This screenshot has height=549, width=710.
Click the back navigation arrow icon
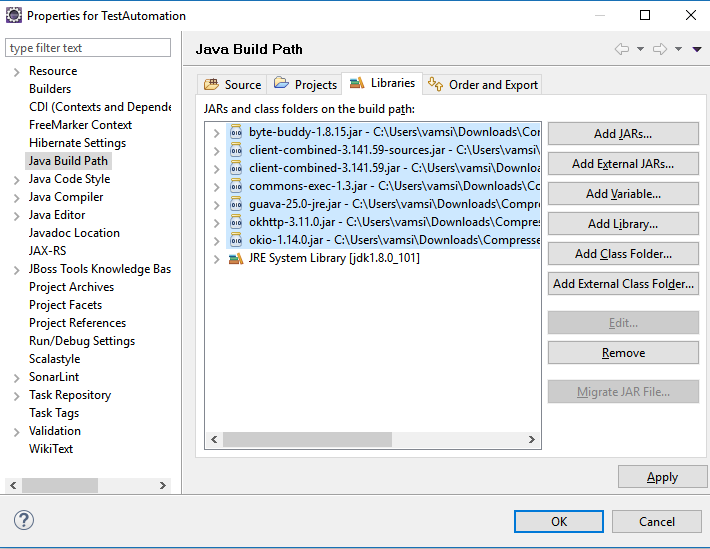coord(622,49)
